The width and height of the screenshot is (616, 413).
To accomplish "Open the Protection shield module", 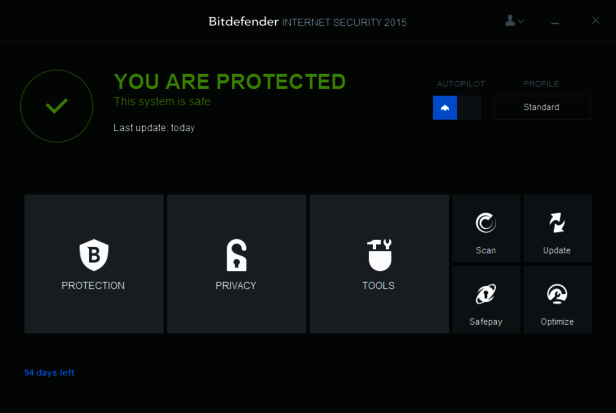I will 93,263.
